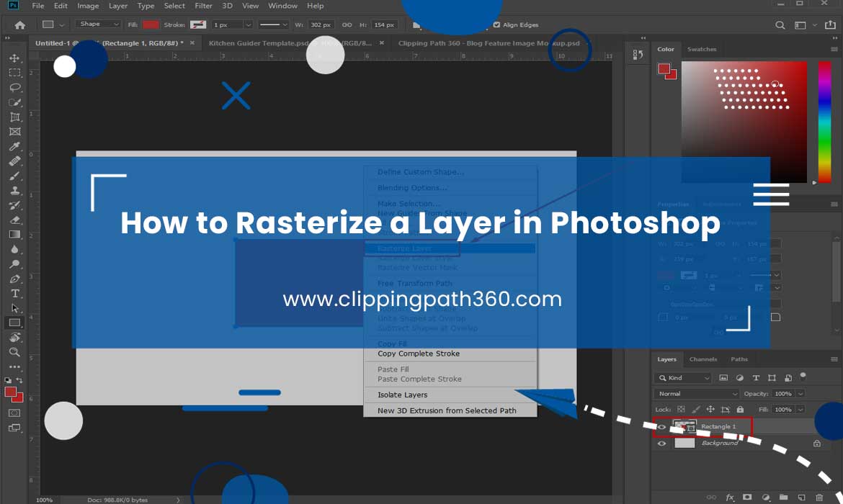The height and width of the screenshot is (504, 843).
Task: Open the stroke line style dropdown
Action: pyautogui.click(x=273, y=24)
